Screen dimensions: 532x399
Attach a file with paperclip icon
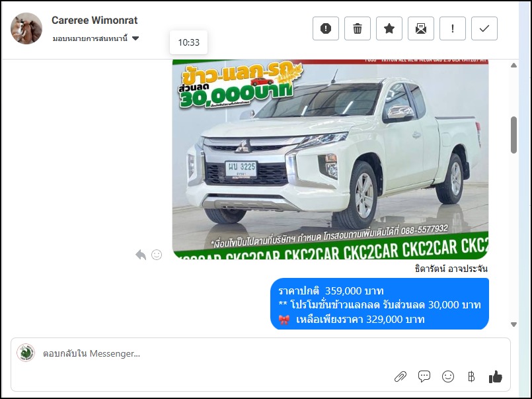click(400, 377)
